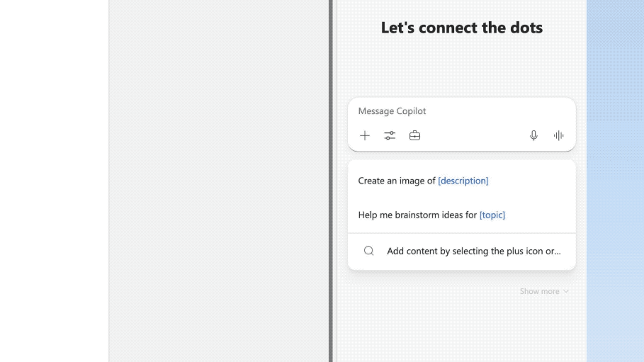Open the sliders settings icon in message box
Viewport: 644px width, 362px height.
390,135
